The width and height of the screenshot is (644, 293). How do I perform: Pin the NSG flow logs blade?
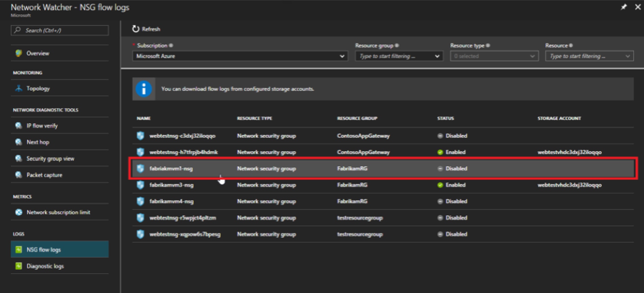pos(624,7)
